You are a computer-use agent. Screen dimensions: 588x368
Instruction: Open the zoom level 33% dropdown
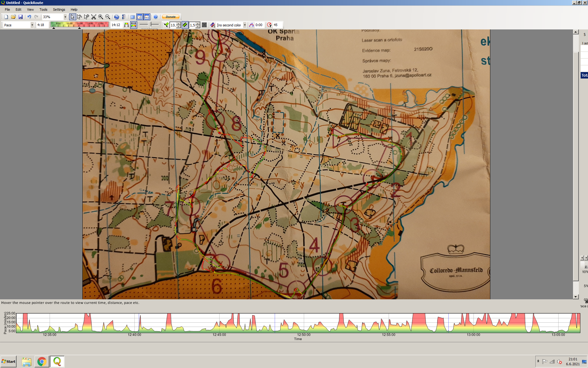[65, 17]
